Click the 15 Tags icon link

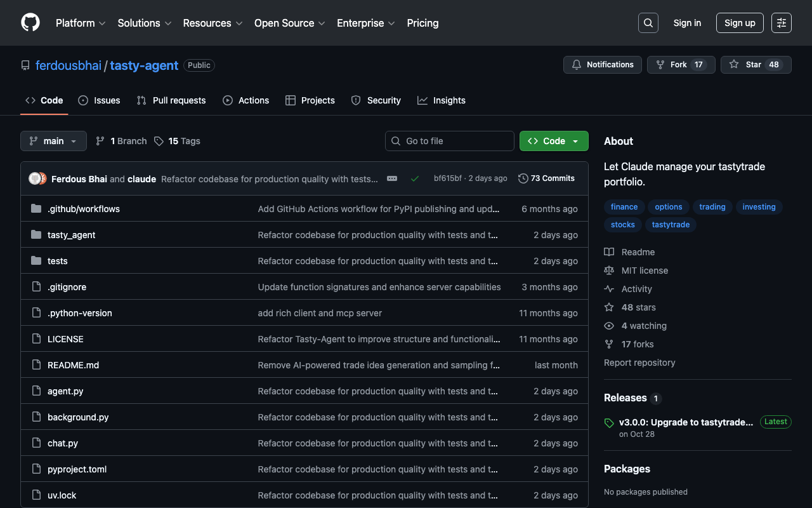[x=177, y=141]
